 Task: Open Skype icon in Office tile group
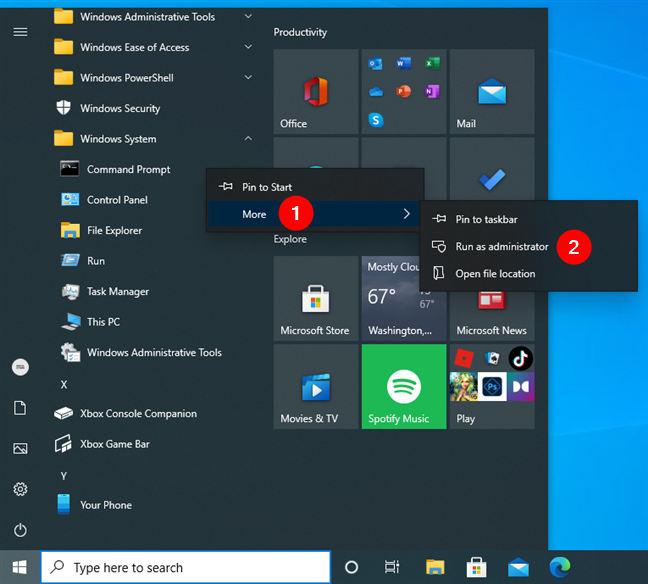[x=376, y=120]
